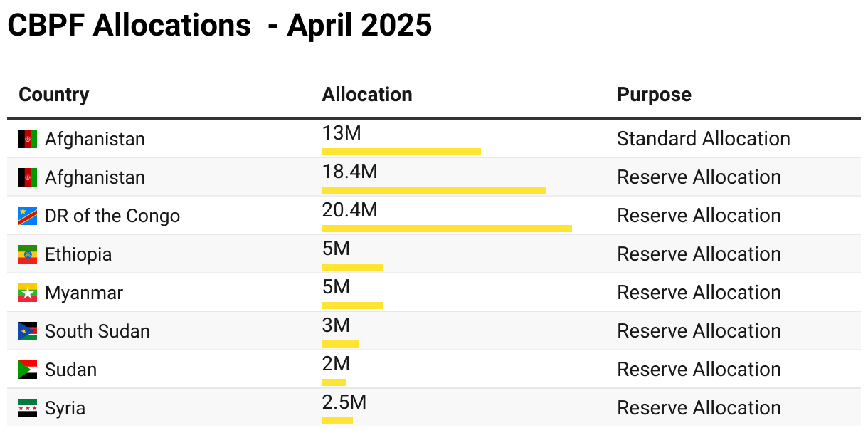
Task: Click the CBPF Allocations - April 2025 title
Action: coord(219,26)
